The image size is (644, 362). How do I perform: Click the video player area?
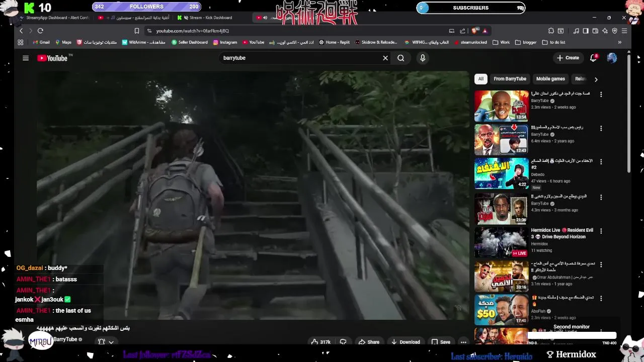[x=253, y=195]
